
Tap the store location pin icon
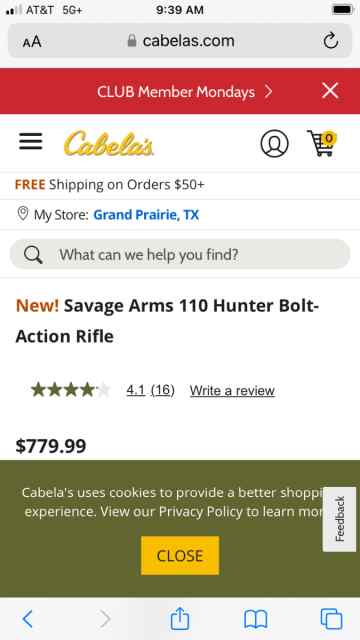(x=23, y=213)
